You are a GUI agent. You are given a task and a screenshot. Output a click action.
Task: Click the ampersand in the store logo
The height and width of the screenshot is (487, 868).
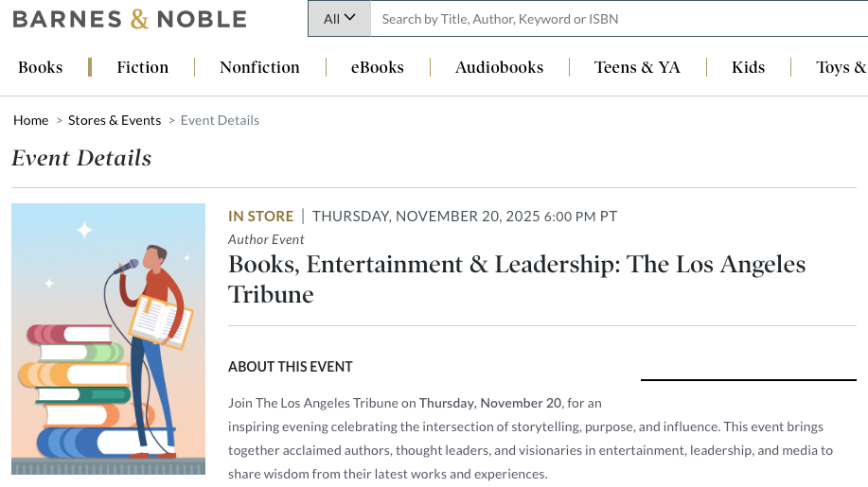coord(140,19)
